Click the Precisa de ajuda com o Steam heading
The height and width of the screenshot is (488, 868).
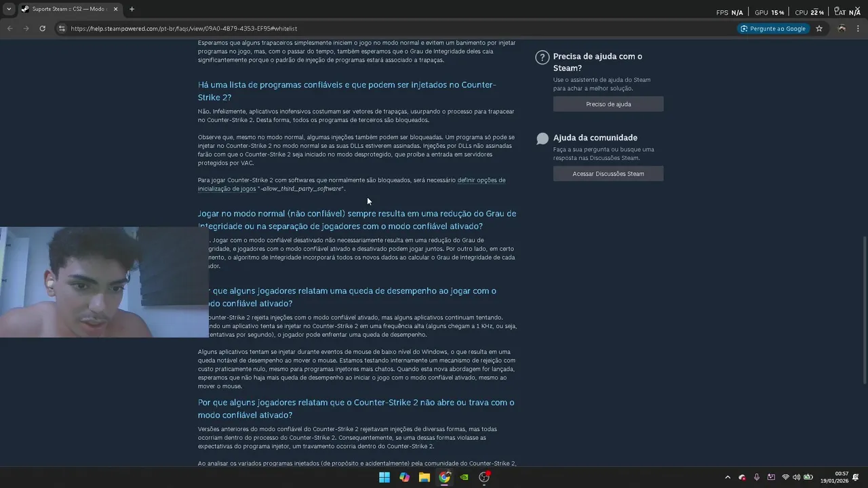[x=597, y=62]
